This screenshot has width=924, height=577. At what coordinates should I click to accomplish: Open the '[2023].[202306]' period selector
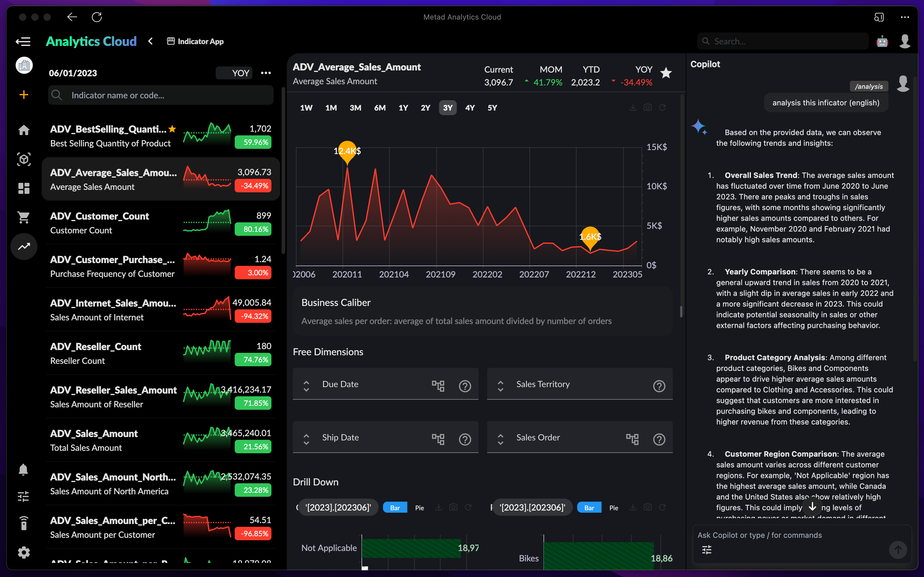(338, 507)
